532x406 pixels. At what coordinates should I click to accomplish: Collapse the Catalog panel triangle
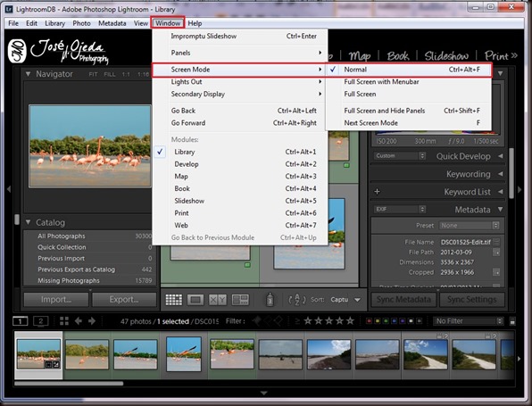coord(29,222)
